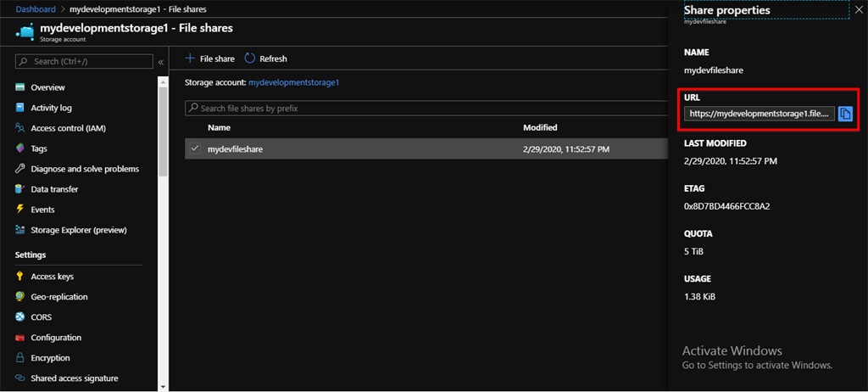Click the mydevelopmentstorage1 storage account link

[293, 82]
